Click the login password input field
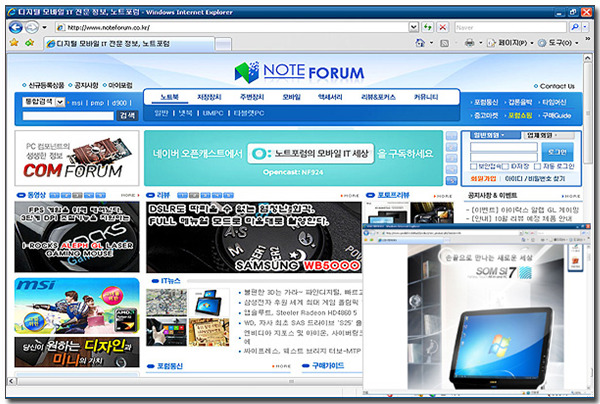Screen dimensions: 600x404 (x=504, y=157)
